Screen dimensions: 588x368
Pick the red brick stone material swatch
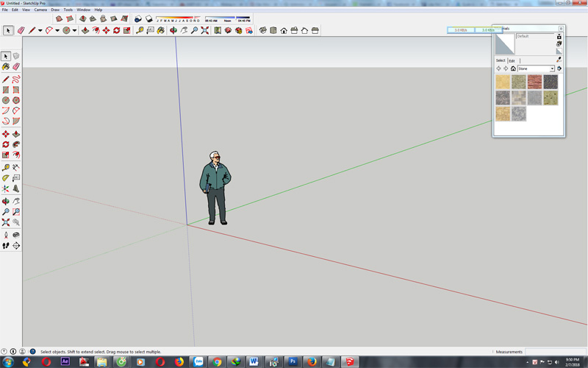tap(535, 82)
